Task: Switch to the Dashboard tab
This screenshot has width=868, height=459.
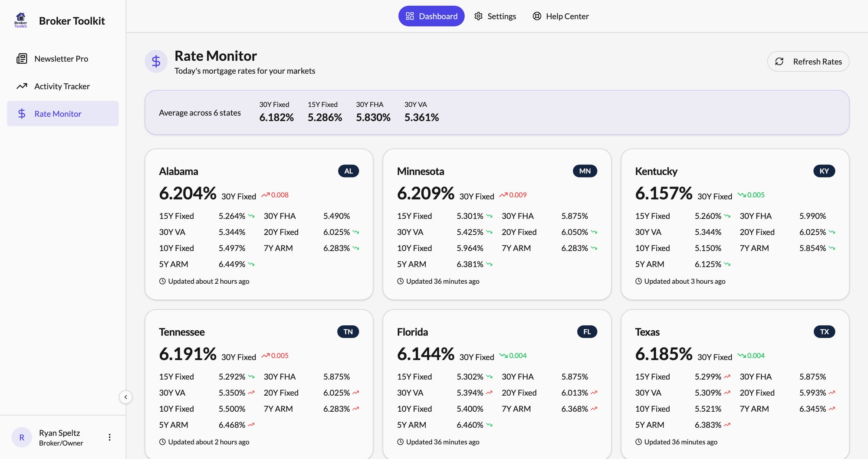Action: [x=431, y=16]
